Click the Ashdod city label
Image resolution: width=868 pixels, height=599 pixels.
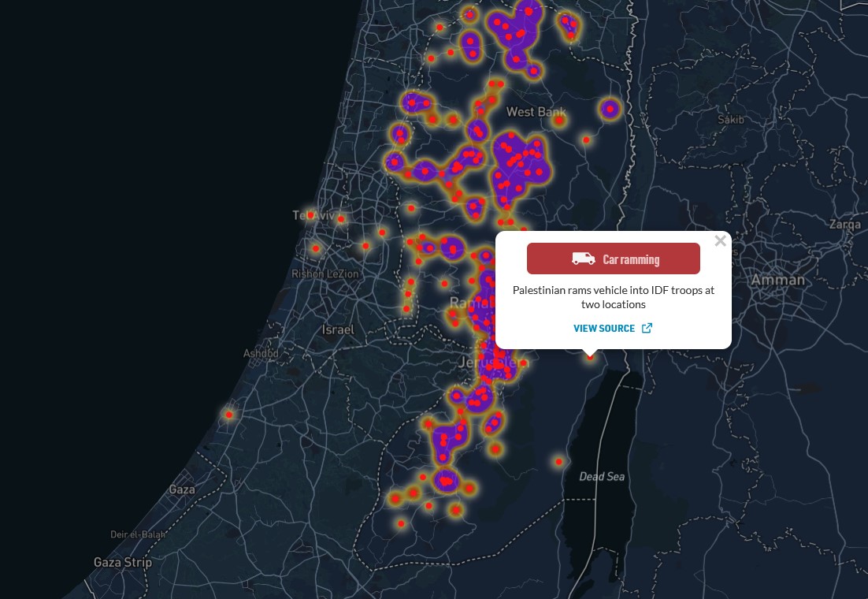(x=261, y=353)
